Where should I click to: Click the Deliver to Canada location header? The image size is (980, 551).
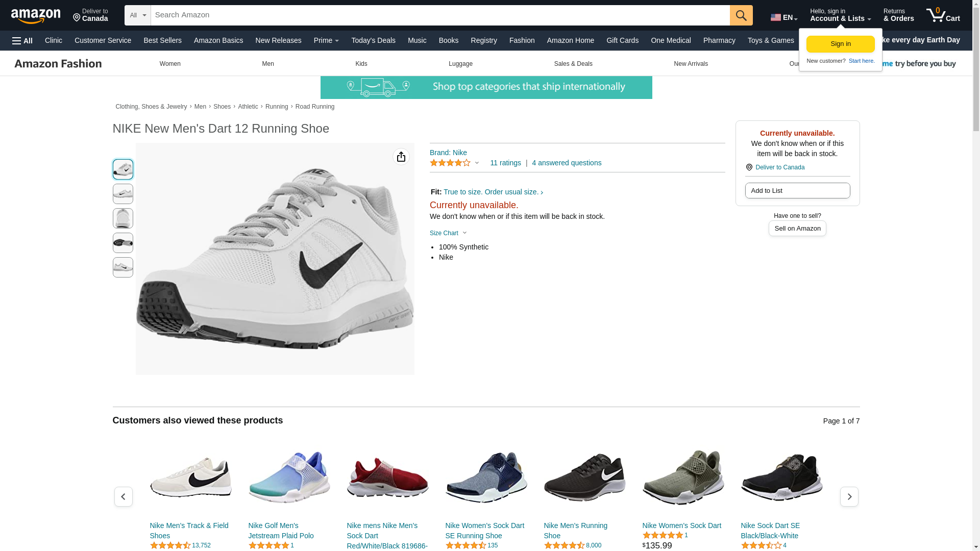90,15
